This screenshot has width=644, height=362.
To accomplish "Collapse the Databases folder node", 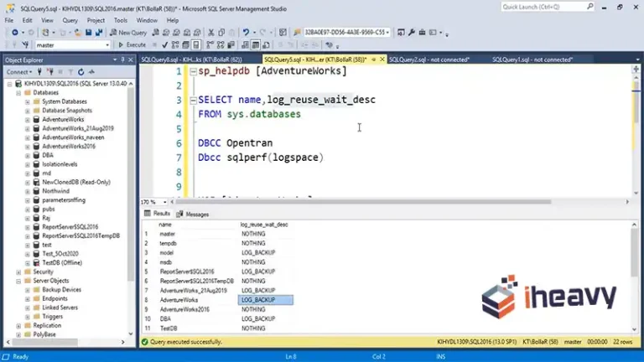I will 18,93.
